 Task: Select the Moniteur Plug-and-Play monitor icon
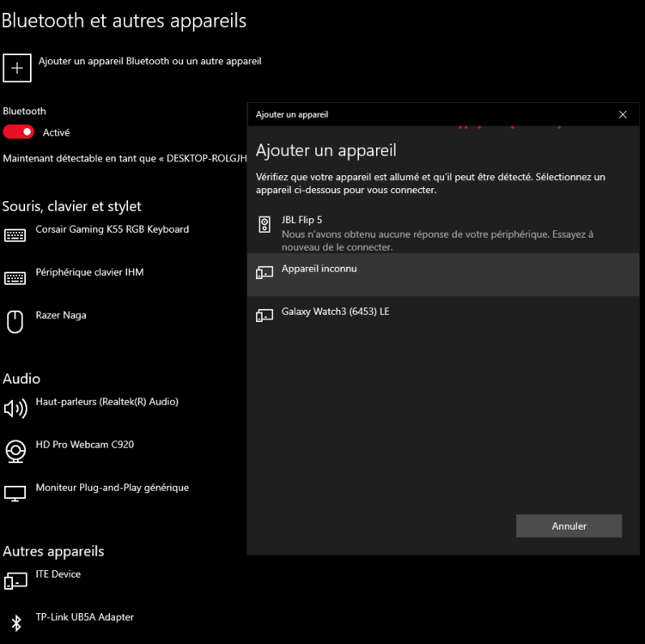[x=15, y=494]
